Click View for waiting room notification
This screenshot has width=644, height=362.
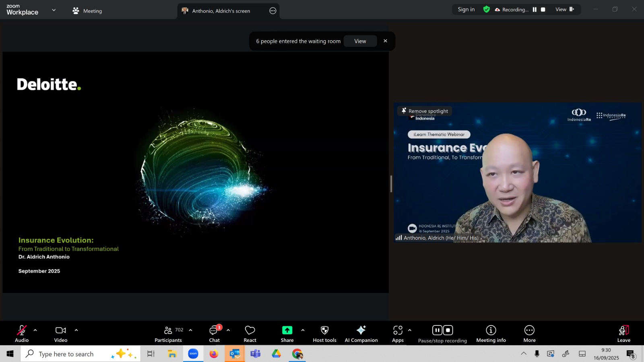[x=360, y=41]
